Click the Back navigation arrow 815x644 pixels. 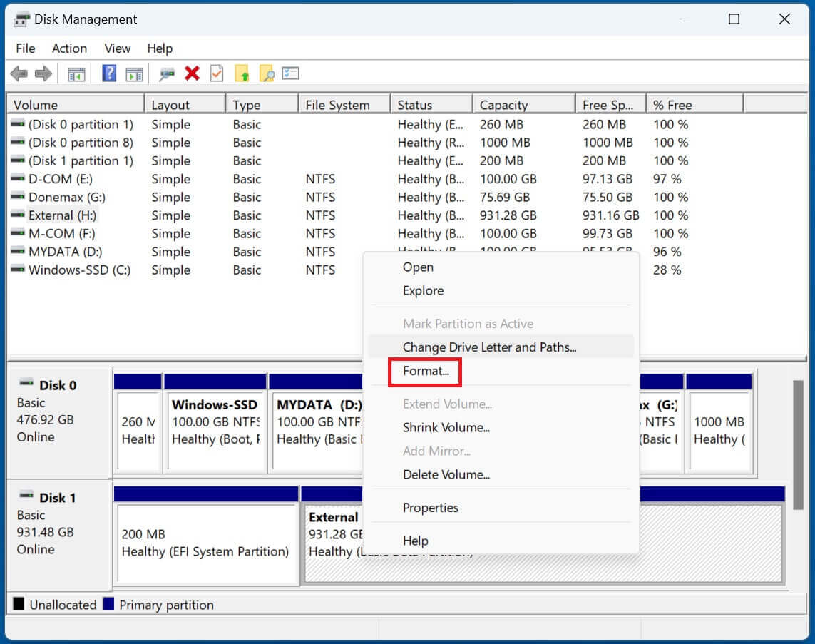[20, 73]
